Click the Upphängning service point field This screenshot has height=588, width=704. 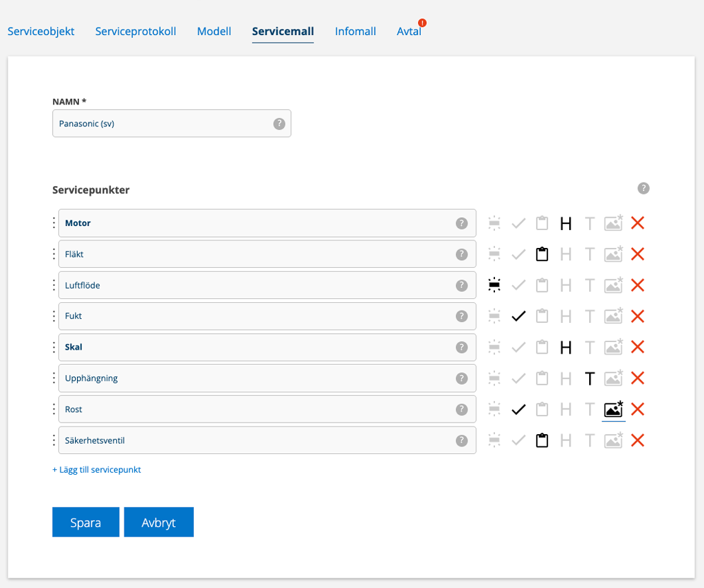267,378
